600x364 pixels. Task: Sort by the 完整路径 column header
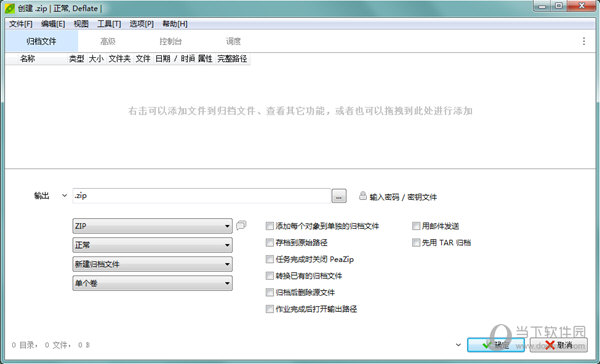[232, 59]
